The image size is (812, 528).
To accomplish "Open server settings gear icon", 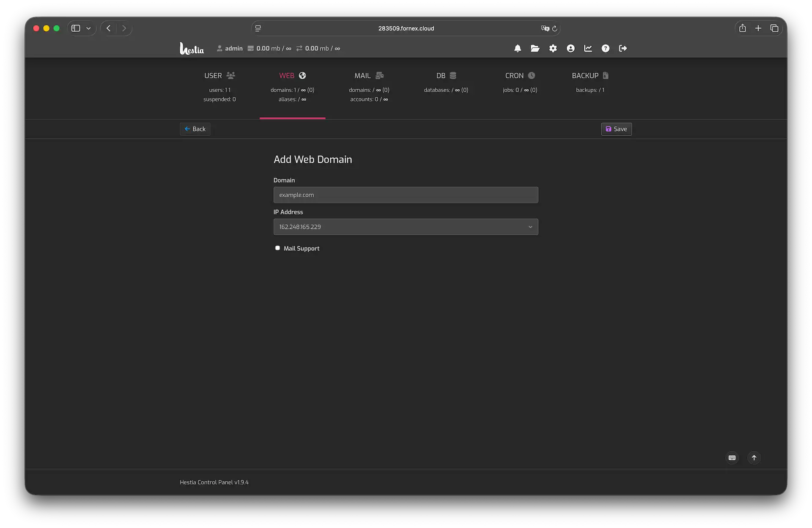I will (x=553, y=49).
